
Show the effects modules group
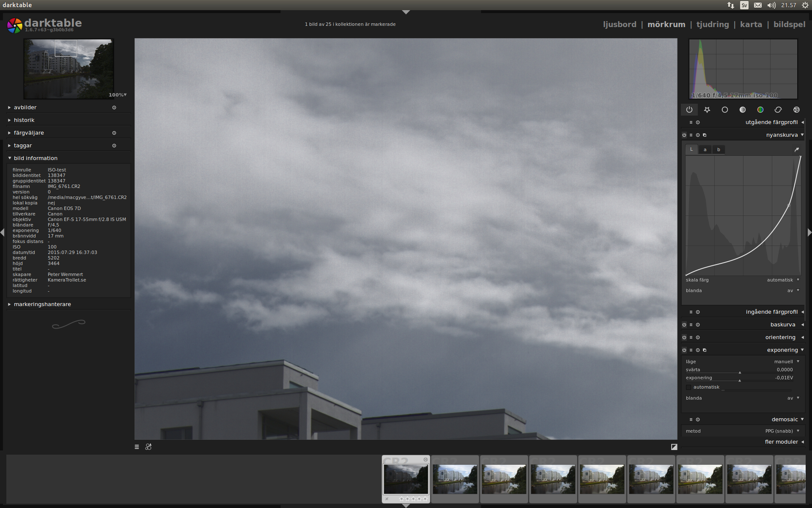click(796, 110)
